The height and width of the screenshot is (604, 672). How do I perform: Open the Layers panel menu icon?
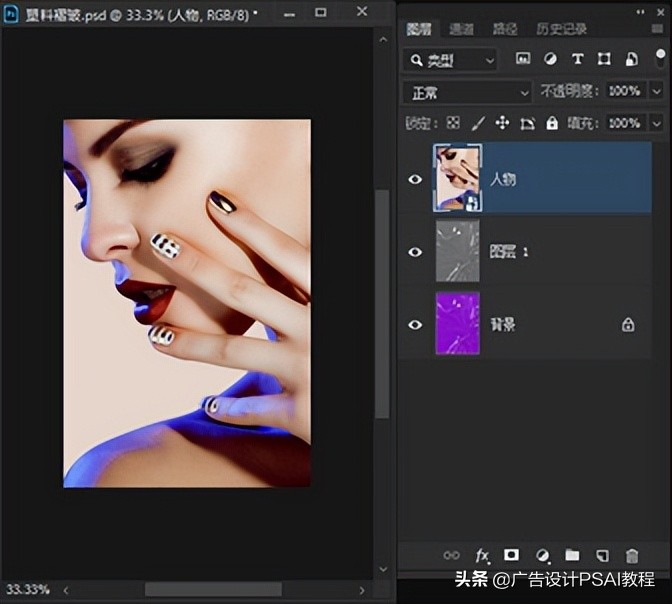[x=657, y=29]
